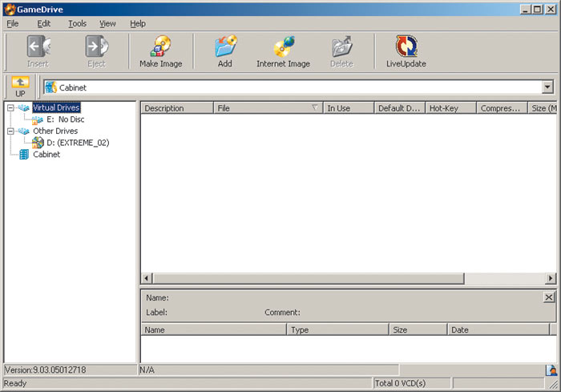561x392 pixels.
Task: Click the File column sort arrow
Action: pyautogui.click(x=314, y=107)
